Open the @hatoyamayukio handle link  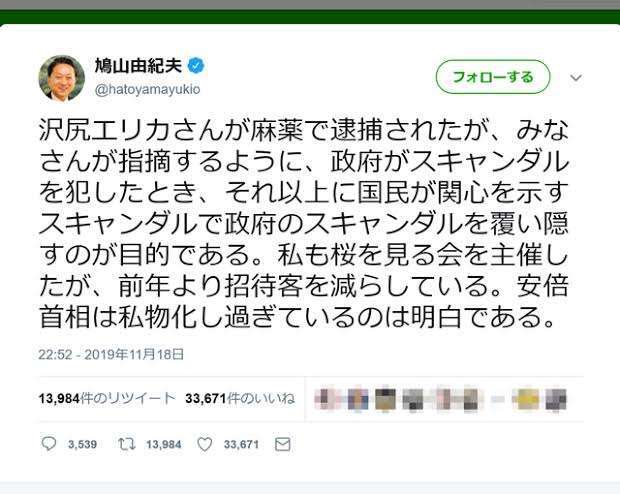(147, 89)
